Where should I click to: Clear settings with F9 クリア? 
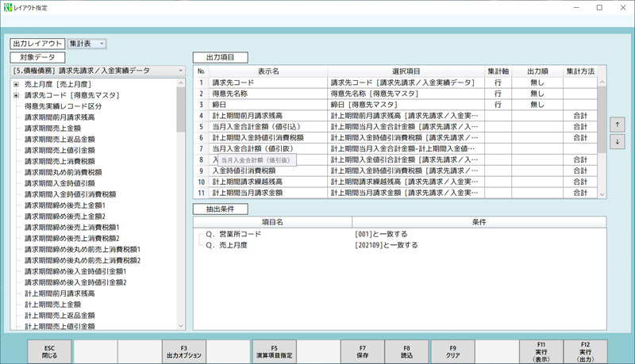(452, 351)
